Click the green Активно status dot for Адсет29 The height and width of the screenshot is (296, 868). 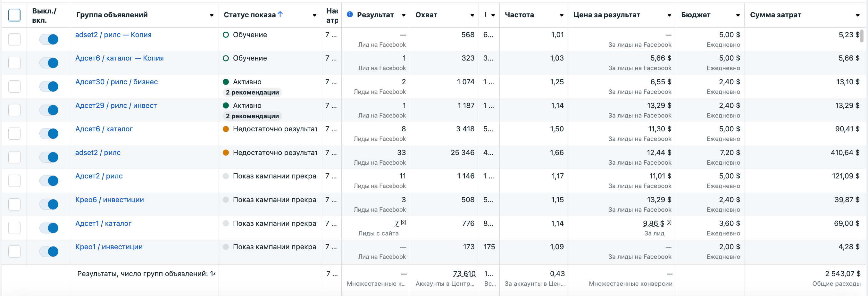[226, 105]
